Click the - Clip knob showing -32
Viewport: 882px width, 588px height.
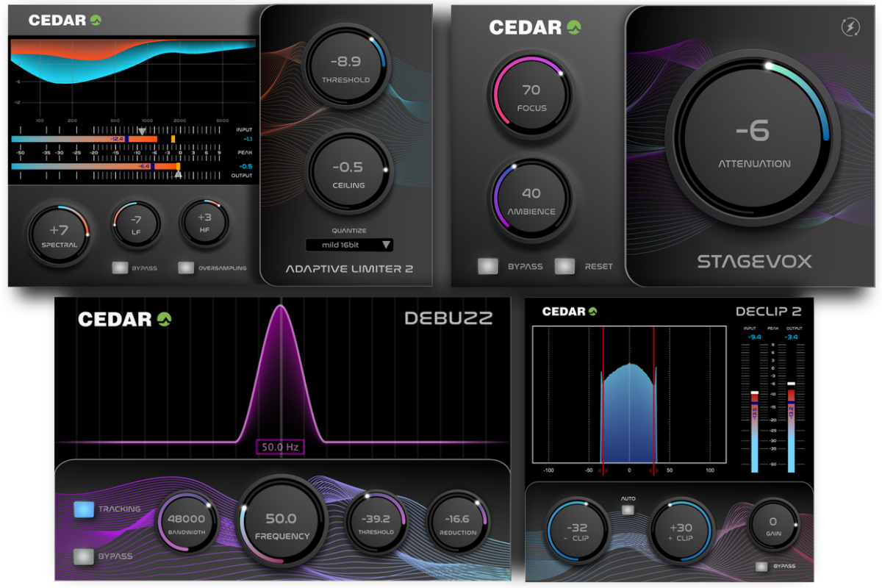point(577,531)
